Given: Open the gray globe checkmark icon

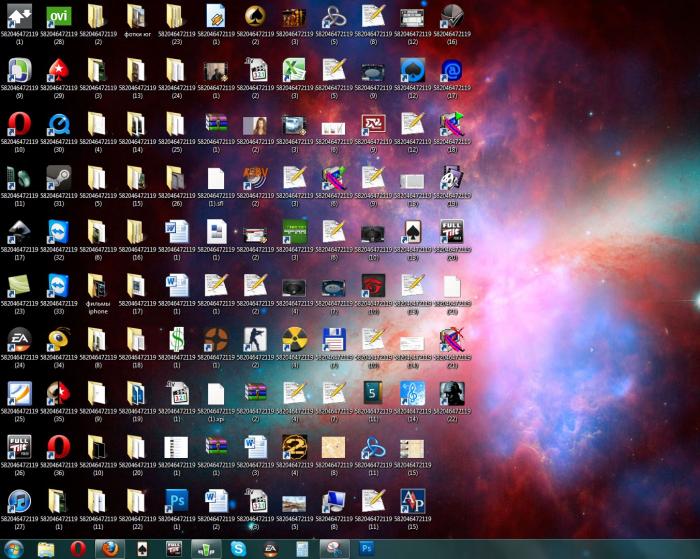Looking at the screenshot, I should [452, 17].
